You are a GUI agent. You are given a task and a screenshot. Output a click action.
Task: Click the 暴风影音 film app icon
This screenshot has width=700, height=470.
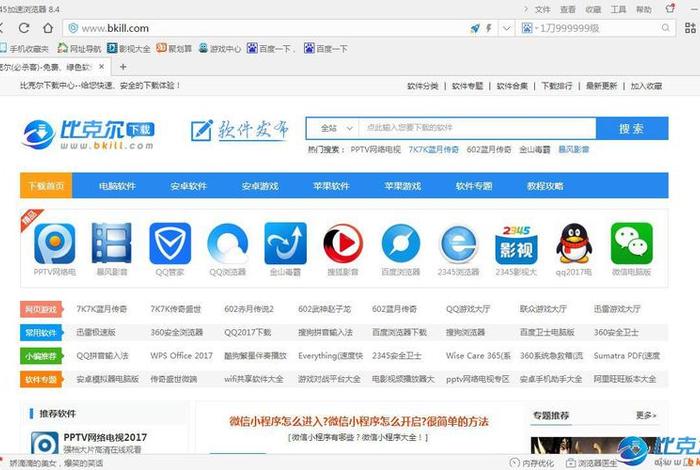point(112,243)
